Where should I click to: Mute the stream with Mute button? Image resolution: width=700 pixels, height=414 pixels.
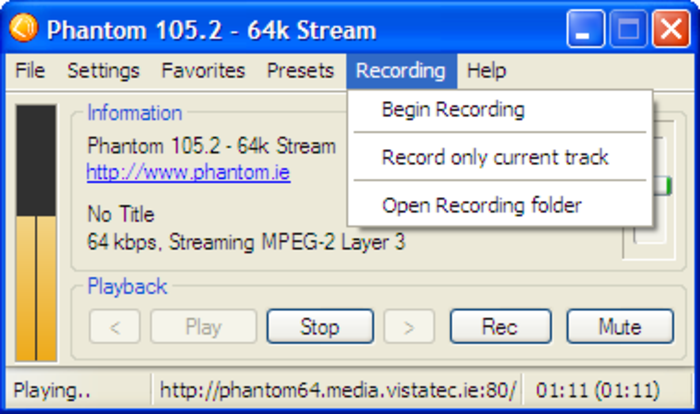pyautogui.click(x=620, y=326)
